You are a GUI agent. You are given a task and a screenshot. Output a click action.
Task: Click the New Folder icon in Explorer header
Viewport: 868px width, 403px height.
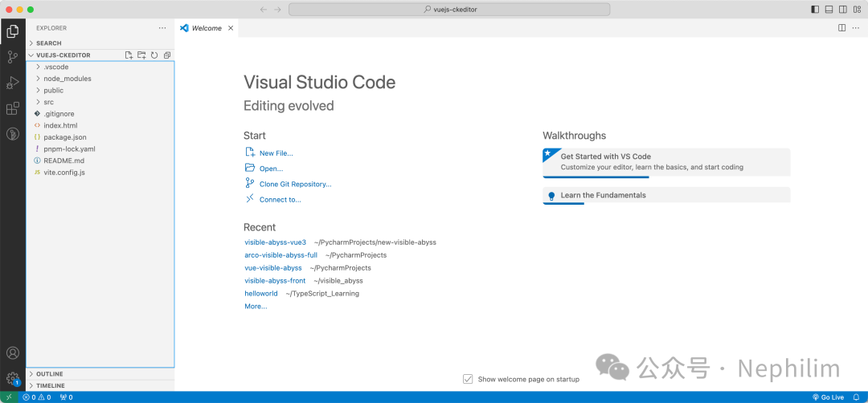point(141,55)
